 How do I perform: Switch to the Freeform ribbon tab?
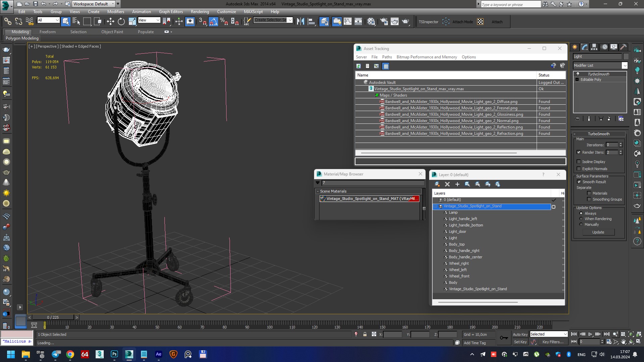pyautogui.click(x=47, y=32)
